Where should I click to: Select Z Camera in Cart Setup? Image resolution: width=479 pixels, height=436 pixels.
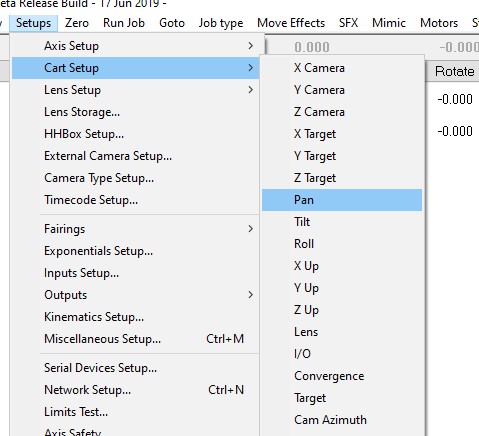[342, 112]
